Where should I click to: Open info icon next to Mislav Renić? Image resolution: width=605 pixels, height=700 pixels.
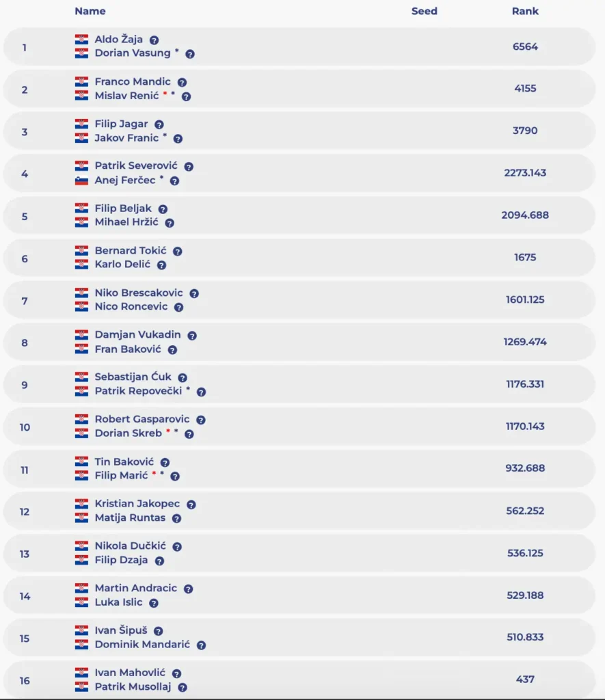pos(186,96)
